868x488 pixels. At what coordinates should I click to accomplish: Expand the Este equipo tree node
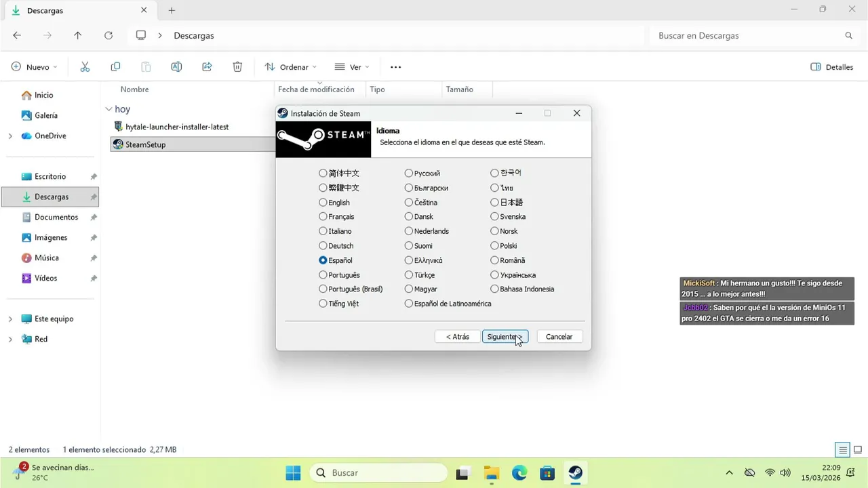pos(10,319)
